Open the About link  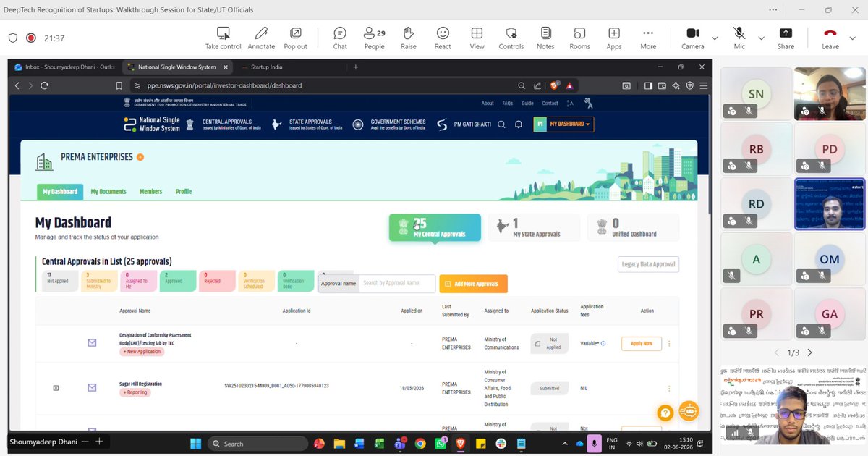[488, 104]
